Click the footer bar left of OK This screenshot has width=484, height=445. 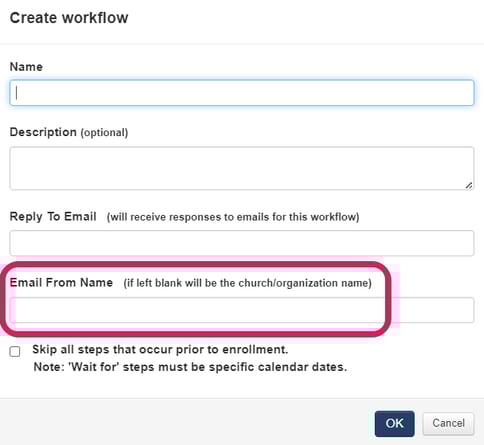(x=187, y=422)
